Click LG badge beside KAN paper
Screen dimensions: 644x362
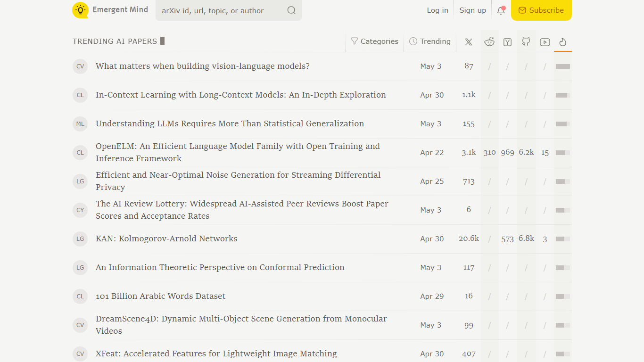click(80, 239)
